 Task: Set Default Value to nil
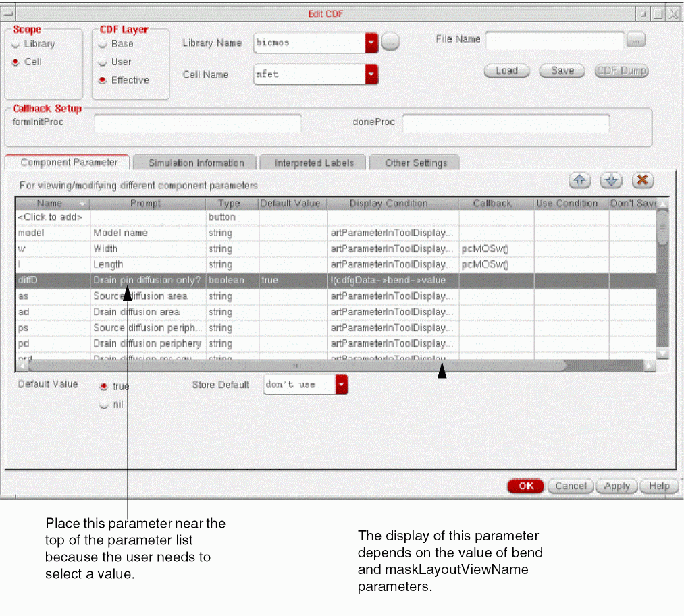(x=103, y=405)
